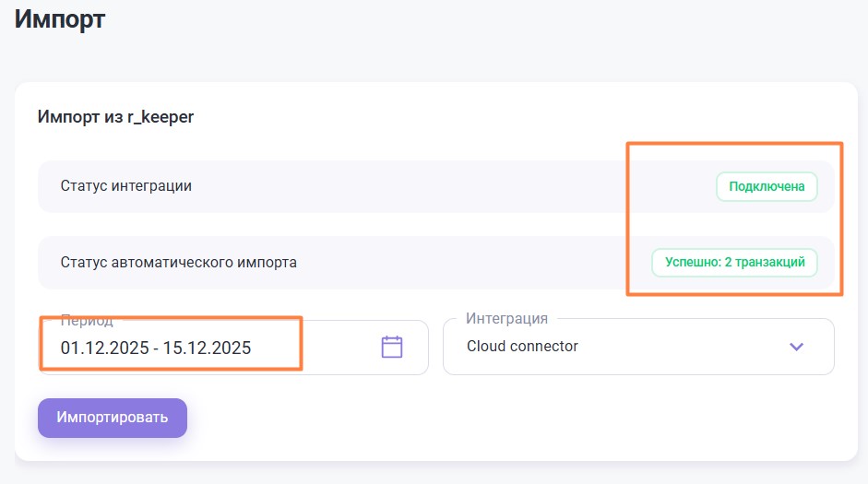Expand the Интеграция dropdown chevron
The height and width of the screenshot is (484, 868).
click(797, 348)
